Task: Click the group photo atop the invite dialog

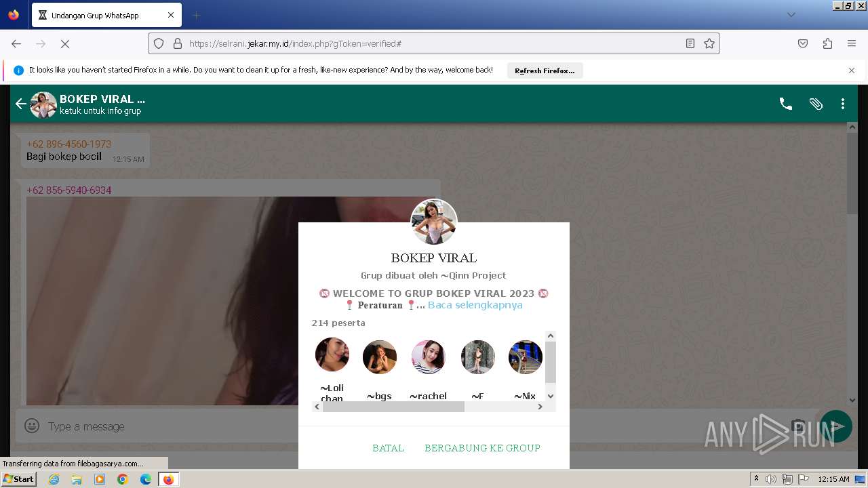Action: (x=434, y=222)
